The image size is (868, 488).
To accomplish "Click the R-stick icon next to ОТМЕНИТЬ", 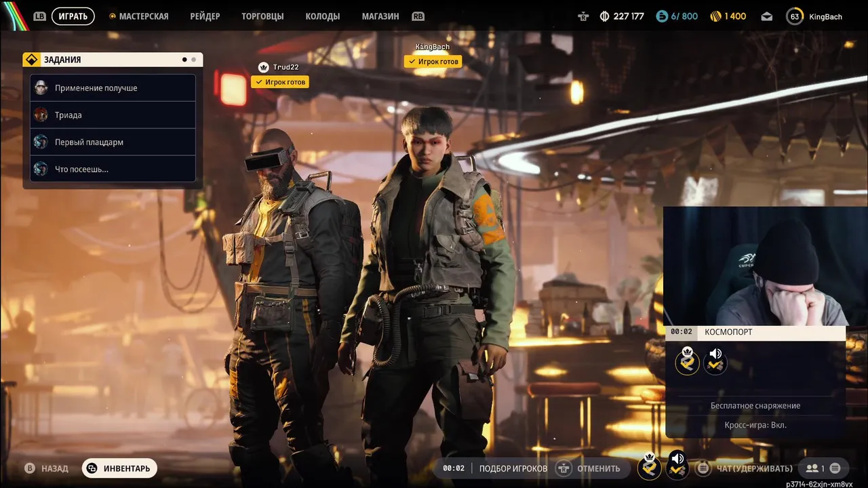I will pos(563,468).
